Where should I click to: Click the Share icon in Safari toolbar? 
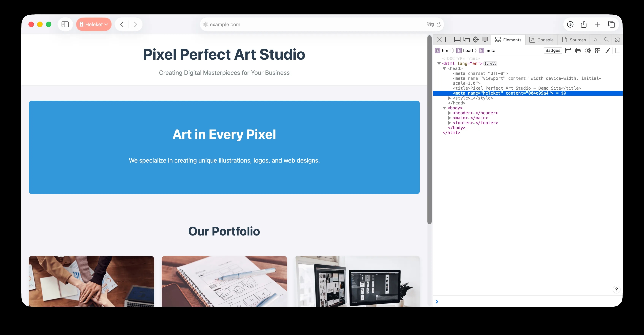point(584,24)
